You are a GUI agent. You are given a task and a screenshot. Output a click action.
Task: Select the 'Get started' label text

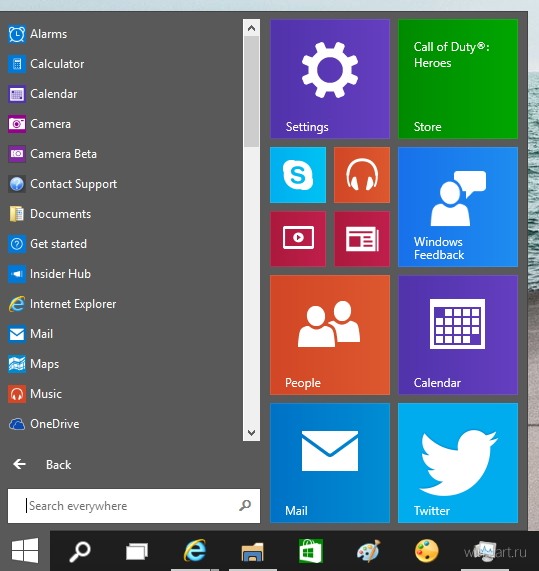(x=59, y=244)
